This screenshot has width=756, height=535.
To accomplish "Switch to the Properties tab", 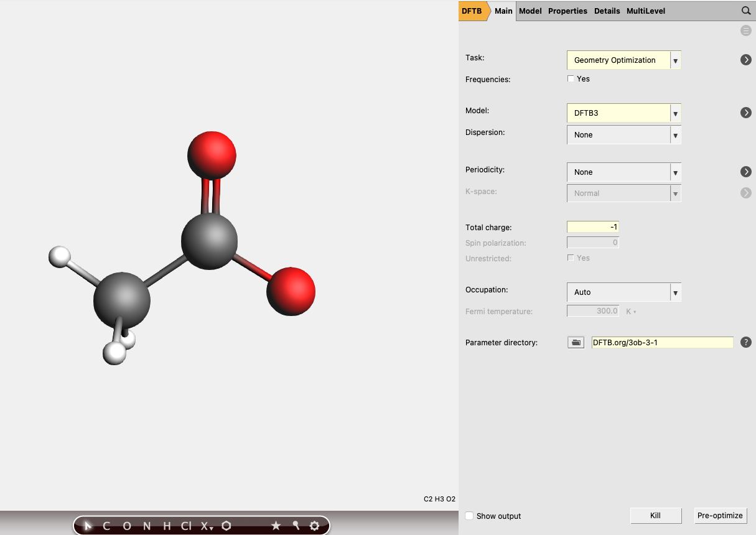I will point(567,11).
